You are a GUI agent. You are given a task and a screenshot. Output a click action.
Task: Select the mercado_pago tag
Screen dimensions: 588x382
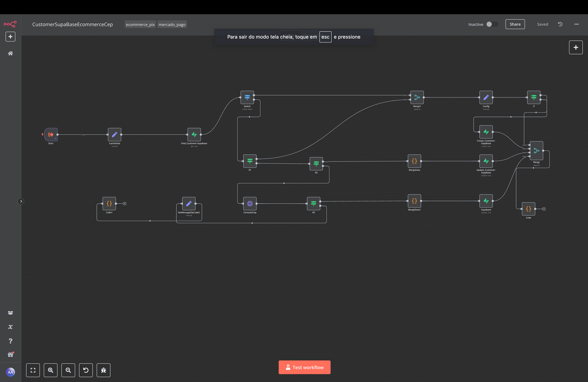[172, 25]
